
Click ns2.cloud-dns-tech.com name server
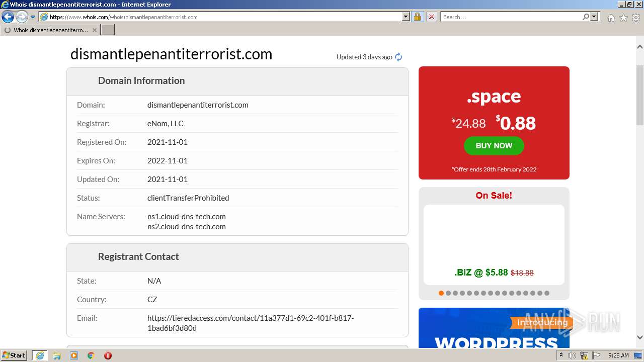coord(187,226)
